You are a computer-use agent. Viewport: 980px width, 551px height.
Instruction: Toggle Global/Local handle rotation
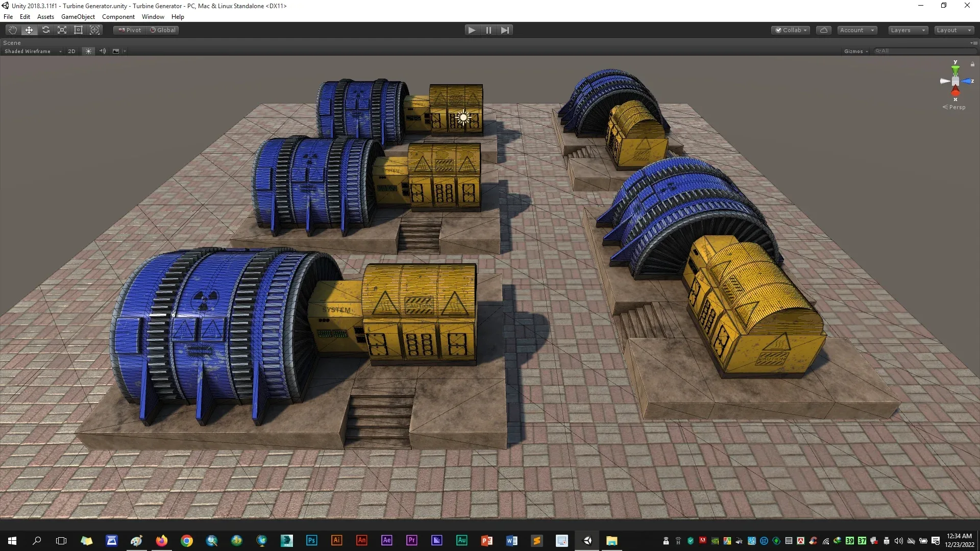point(163,30)
